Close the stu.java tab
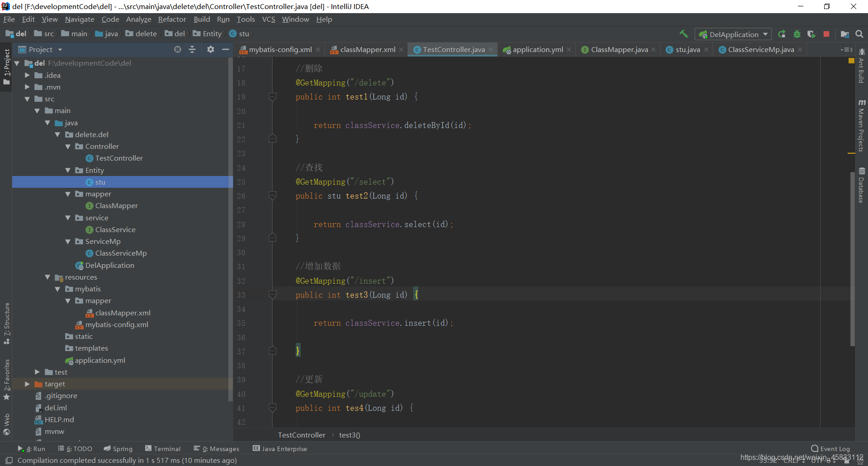868x466 pixels. 706,50
